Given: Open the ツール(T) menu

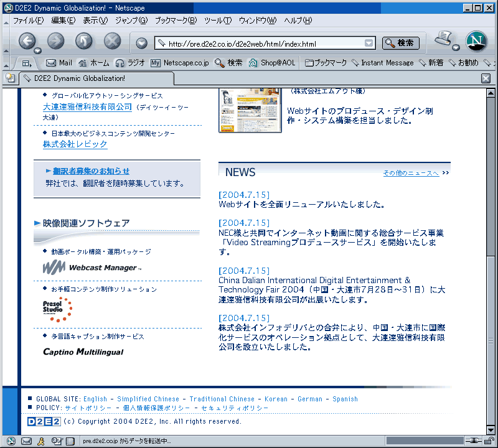Looking at the screenshot, I should pyautogui.click(x=218, y=21).
